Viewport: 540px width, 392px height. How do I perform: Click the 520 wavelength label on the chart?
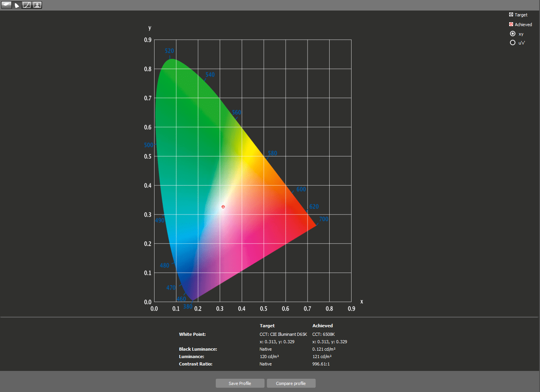click(x=169, y=51)
